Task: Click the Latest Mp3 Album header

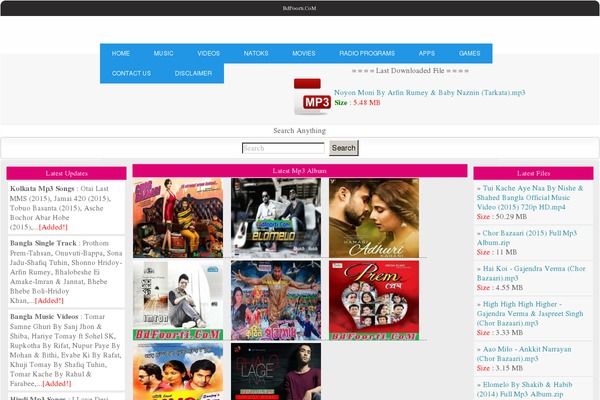Action: coord(300,171)
